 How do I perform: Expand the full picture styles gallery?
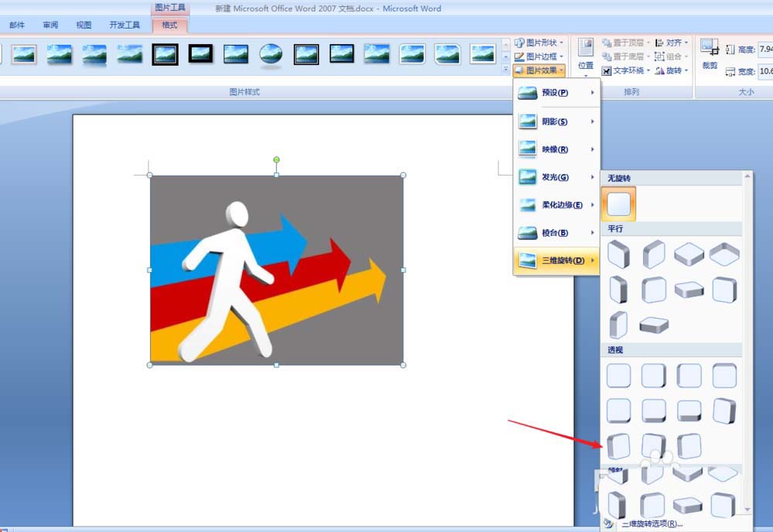[x=506, y=70]
